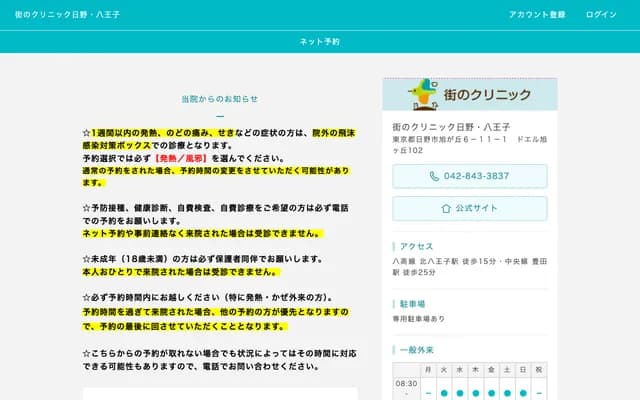Switch to the ネット予約 tab
Screen dimensions: 640x400
[x=320, y=42]
